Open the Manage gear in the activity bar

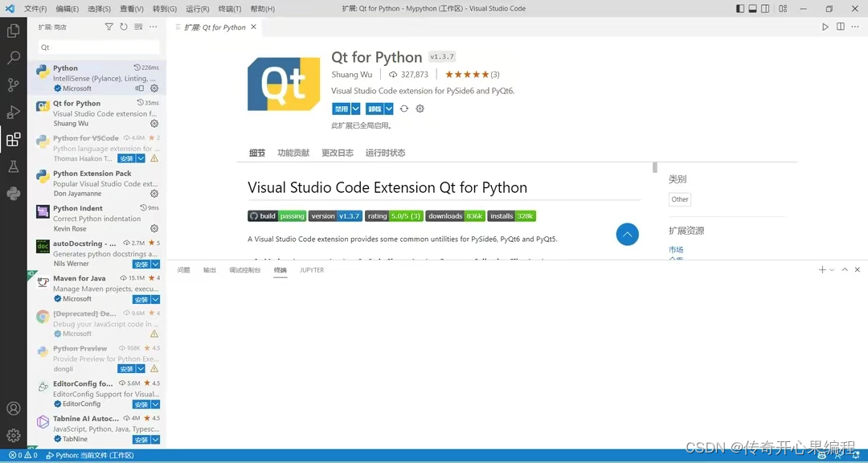tap(14, 436)
